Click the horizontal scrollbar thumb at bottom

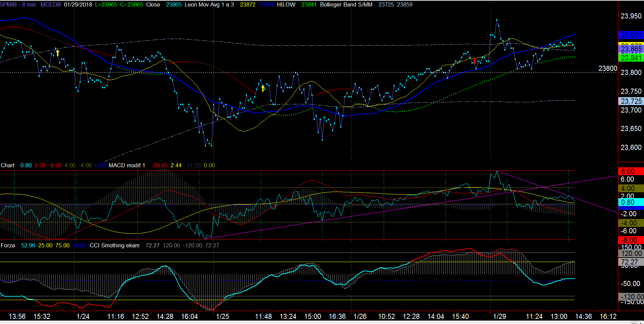coord(634,323)
